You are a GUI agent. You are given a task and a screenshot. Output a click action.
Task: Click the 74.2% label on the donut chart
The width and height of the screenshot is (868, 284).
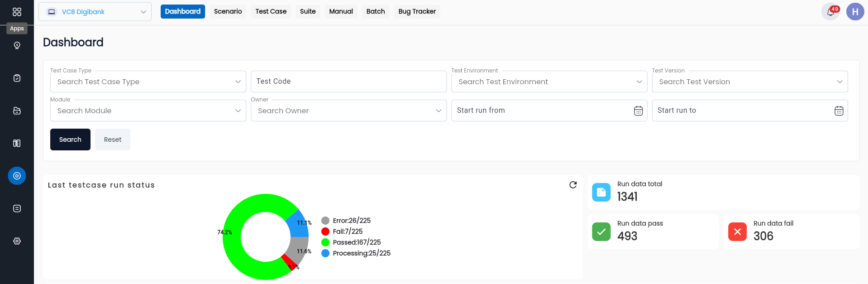224,232
